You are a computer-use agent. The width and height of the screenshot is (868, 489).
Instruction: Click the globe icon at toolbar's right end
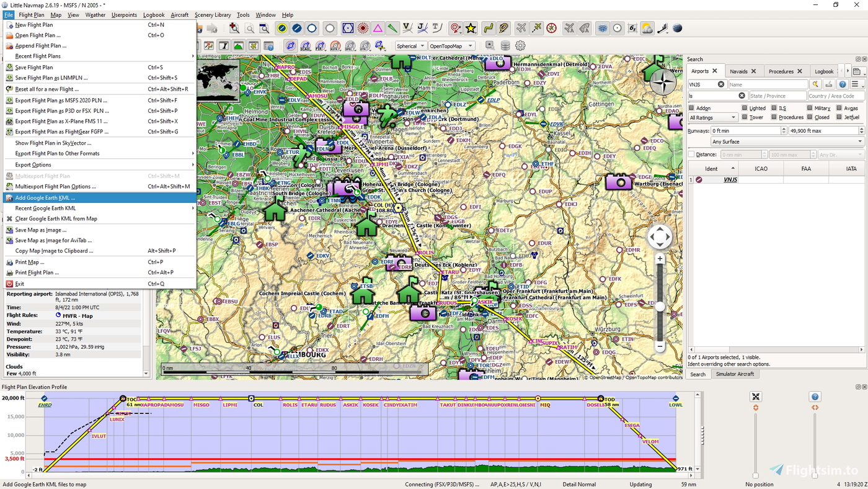pos(678,28)
